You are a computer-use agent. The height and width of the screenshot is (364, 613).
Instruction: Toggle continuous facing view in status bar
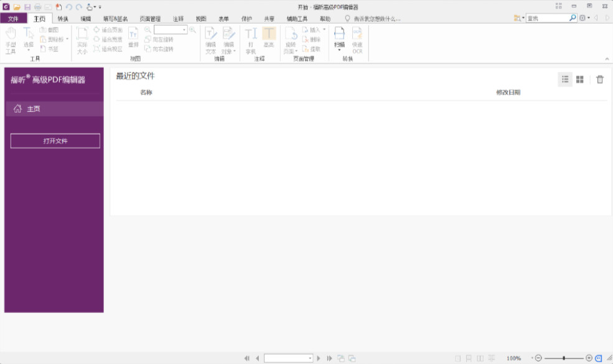(492, 358)
